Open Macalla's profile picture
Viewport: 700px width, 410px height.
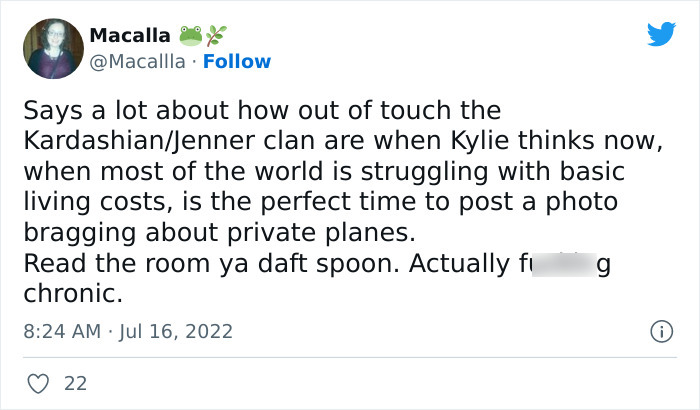click(x=52, y=48)
